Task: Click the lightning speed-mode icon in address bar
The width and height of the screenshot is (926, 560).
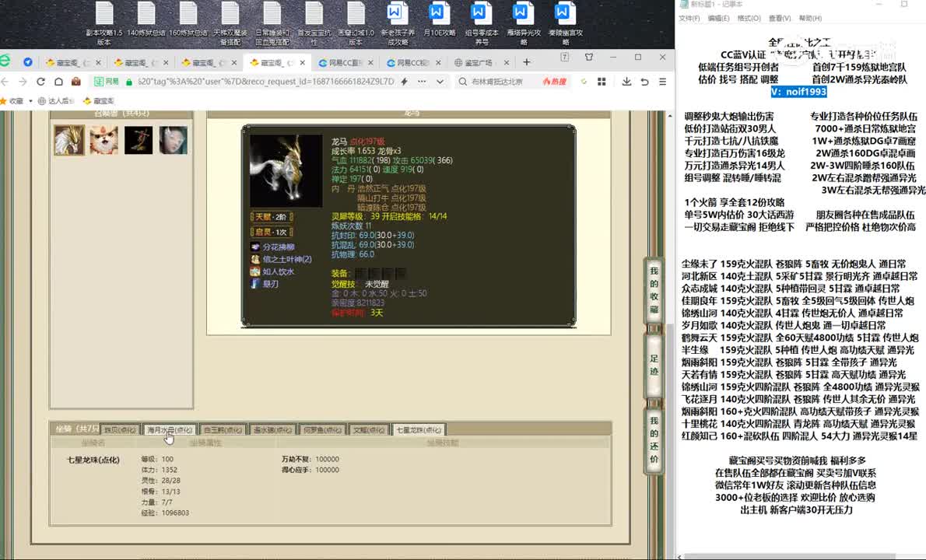Action: tap(405, 82)
